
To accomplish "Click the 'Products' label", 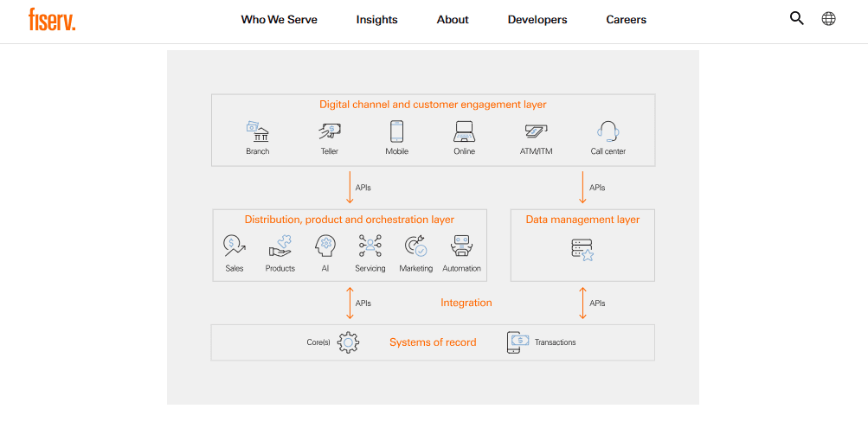I will tap(280, 268).
